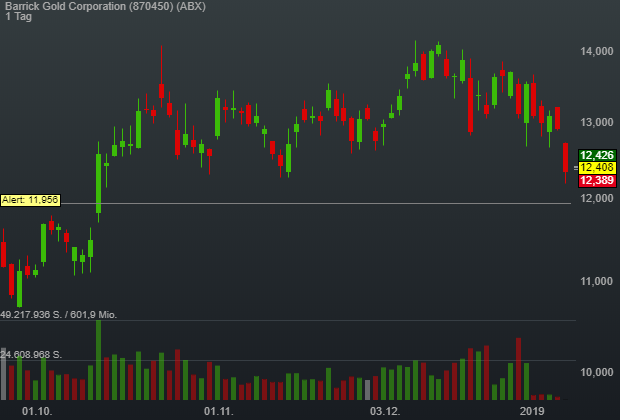Viewport: 620px width, 420px height.
Task: Click the 14,000 price axis label
Action: point(597,51)
